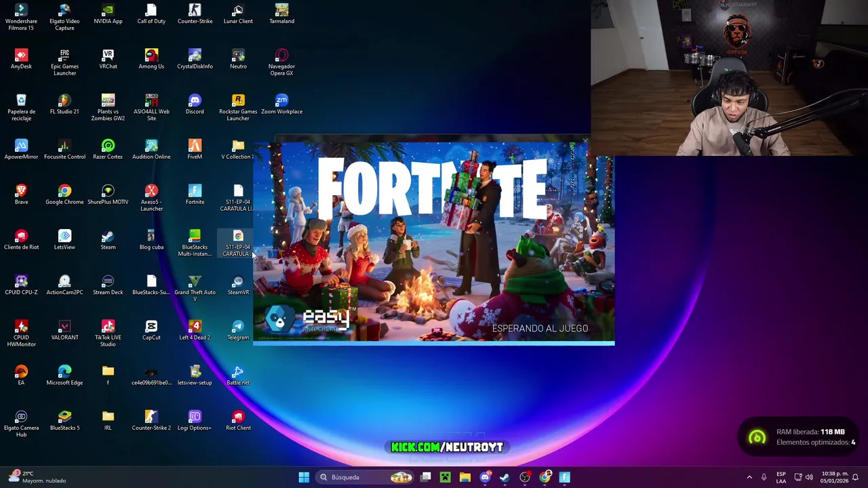Launch Lunar Client from desktop
The image size is (868, 488).
pyautogui.click(x=238, y=14)
